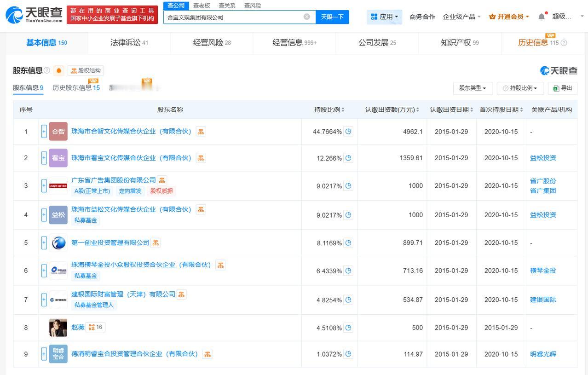
Task: Open the 开通会员 dropdown
Action: pos(509,17)
